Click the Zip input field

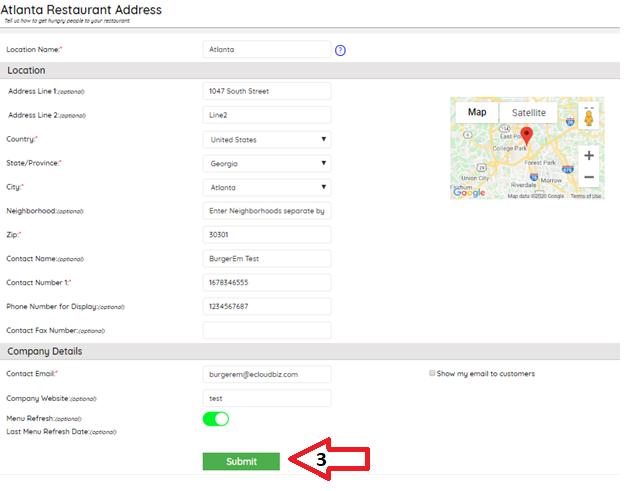tap(267, 235)
